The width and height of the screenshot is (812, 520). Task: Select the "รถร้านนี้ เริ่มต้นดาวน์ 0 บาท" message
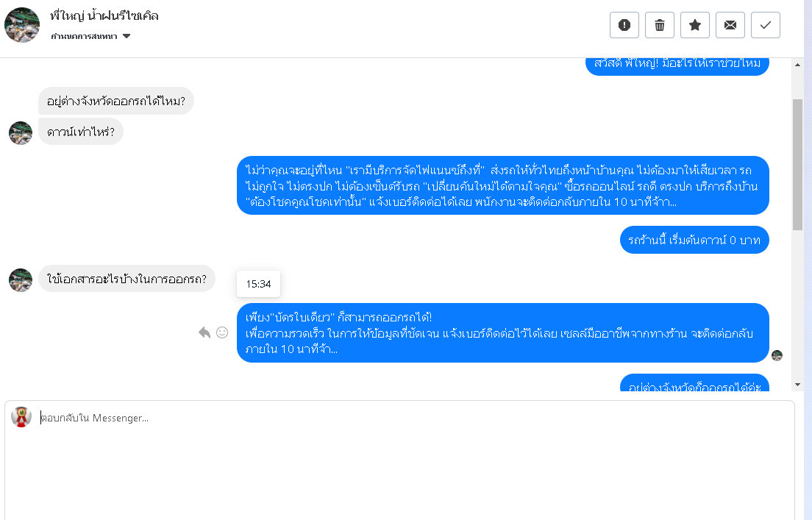694,240
